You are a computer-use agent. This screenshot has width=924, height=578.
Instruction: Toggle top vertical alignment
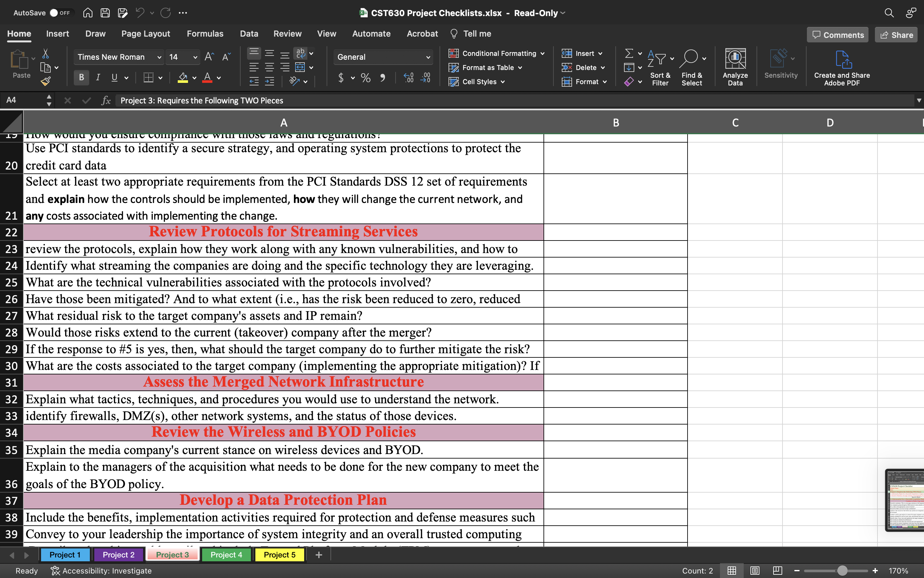[x=254, y=53]
